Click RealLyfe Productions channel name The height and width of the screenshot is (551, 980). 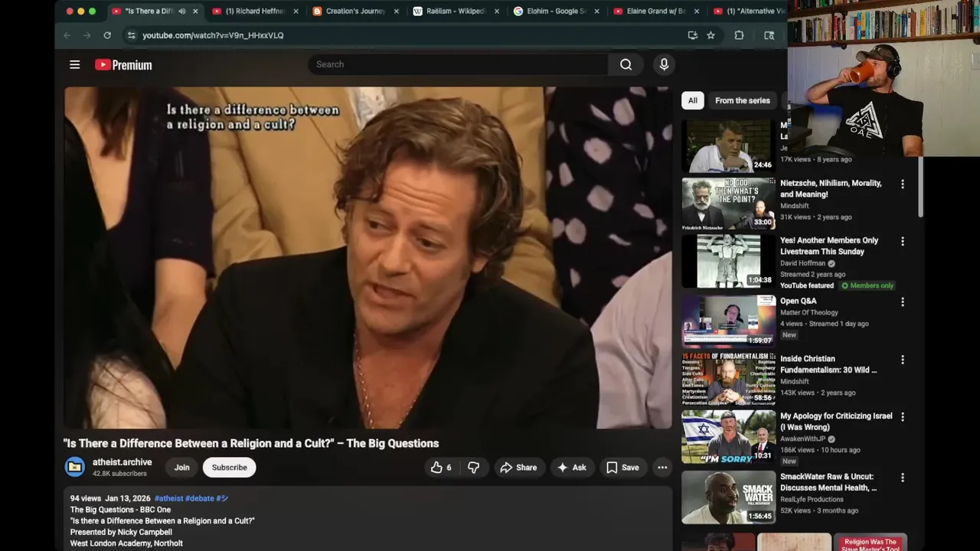(812, 499)
